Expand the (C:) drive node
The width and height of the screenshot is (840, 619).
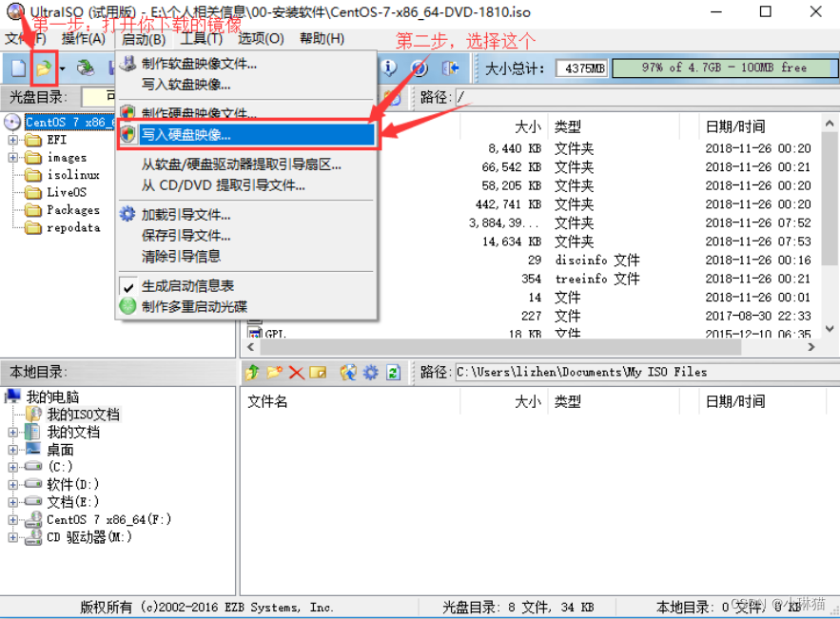13,467
